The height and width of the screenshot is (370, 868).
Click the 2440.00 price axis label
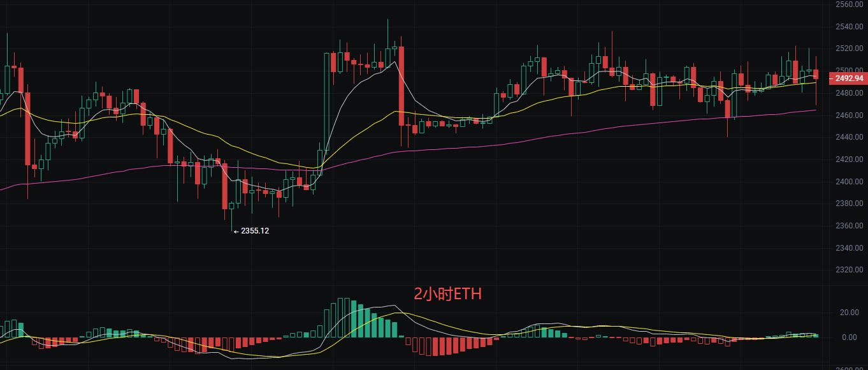[850, 137]
